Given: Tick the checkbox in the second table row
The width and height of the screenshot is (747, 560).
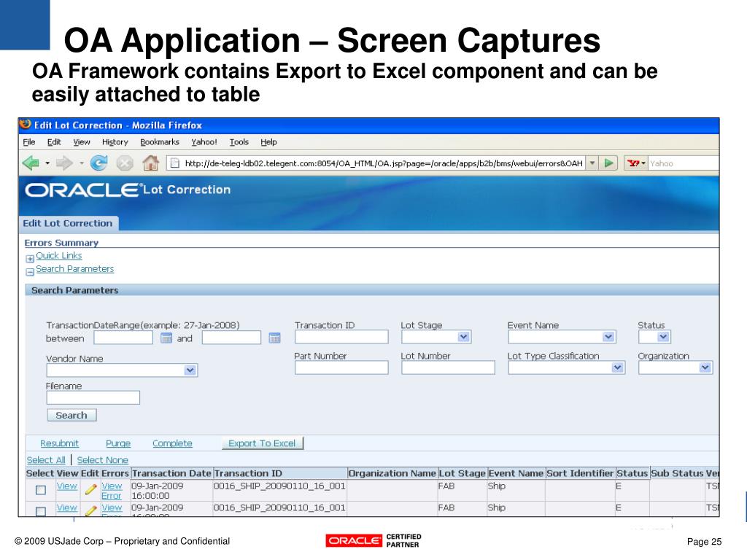Looking at the screenshot, I should [41, 511].
